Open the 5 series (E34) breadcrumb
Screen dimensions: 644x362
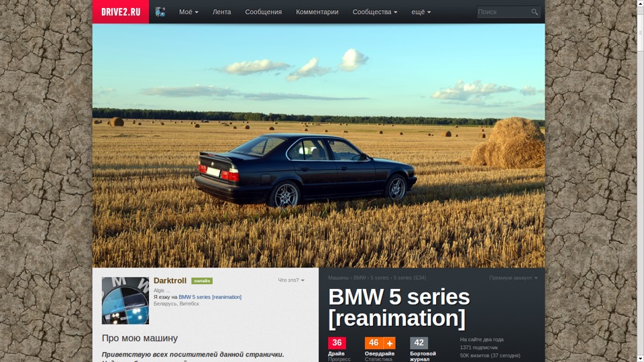click(409, 278)
